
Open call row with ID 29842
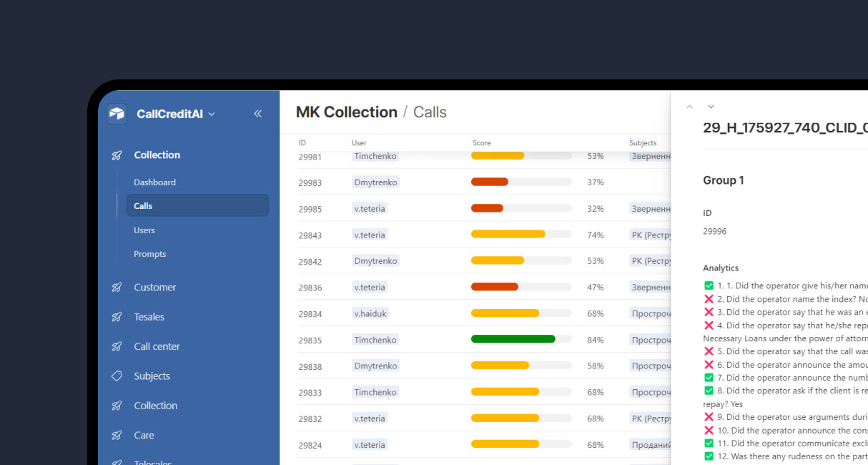tap(475, 261)
